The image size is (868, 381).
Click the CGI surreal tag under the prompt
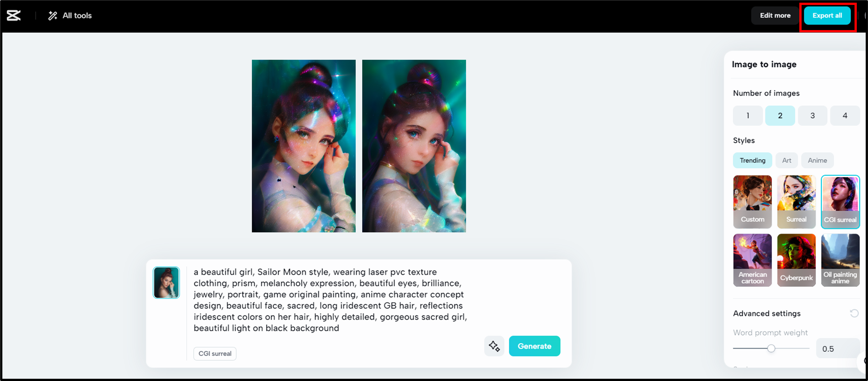tap(215, 354)
